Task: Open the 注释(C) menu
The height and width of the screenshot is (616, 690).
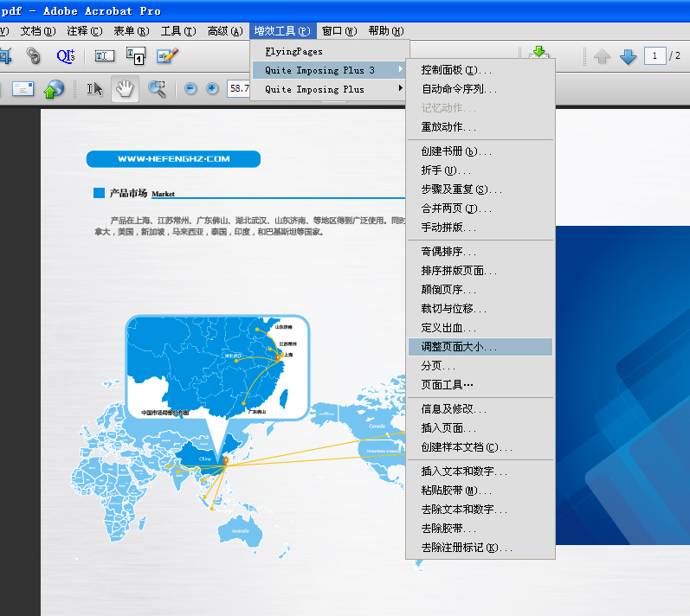Action: tap(85, 31)
